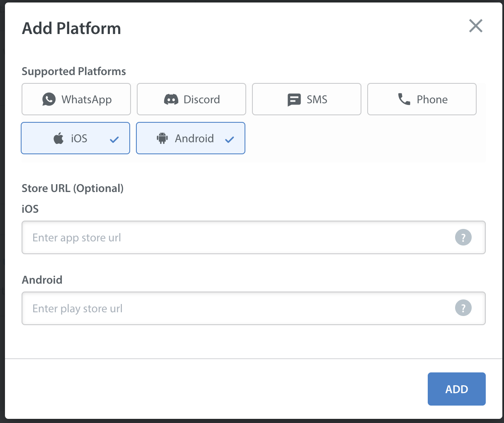This screenshot has width=504, height=423.
Task: Deselect the Android platform checkmark
Action: (x=230, y=140)
